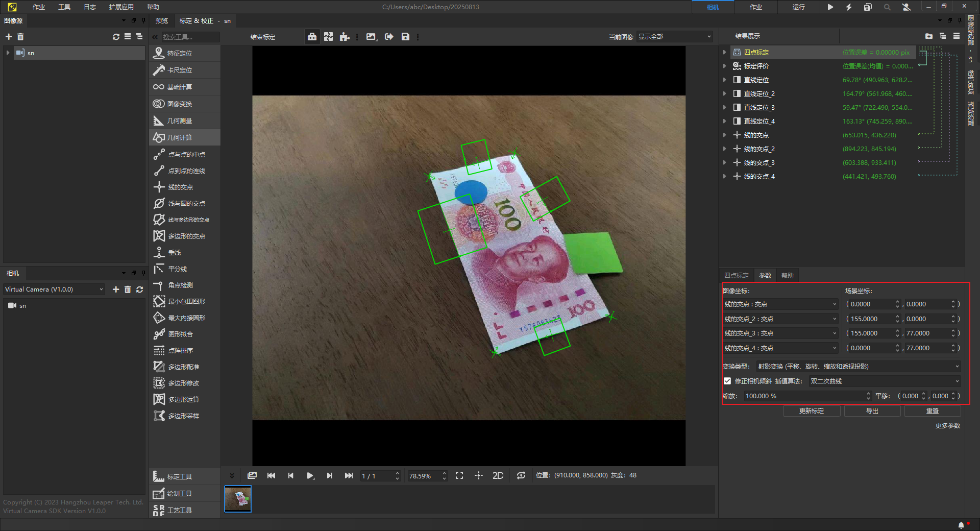Image resolution: width=980 pixels, height=531 pixels.
Task: Select the image thumbnail in the filmstrip
Action: point(238,498)
